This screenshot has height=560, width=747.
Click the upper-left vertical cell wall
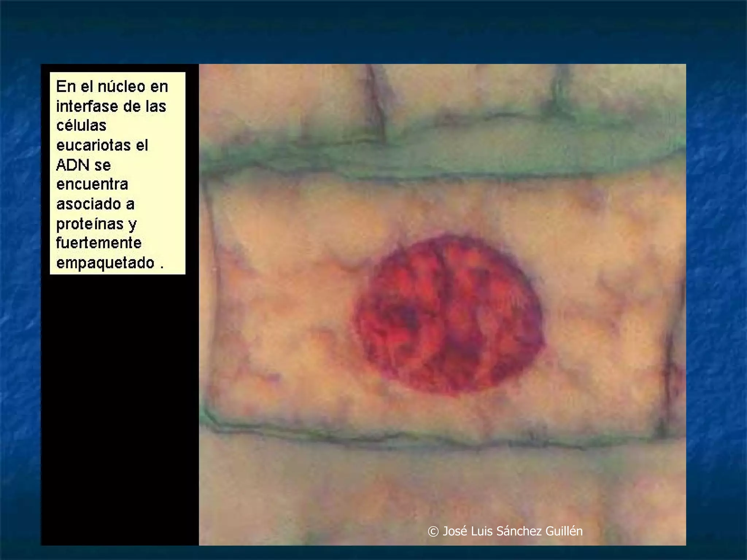coord(376,102)
